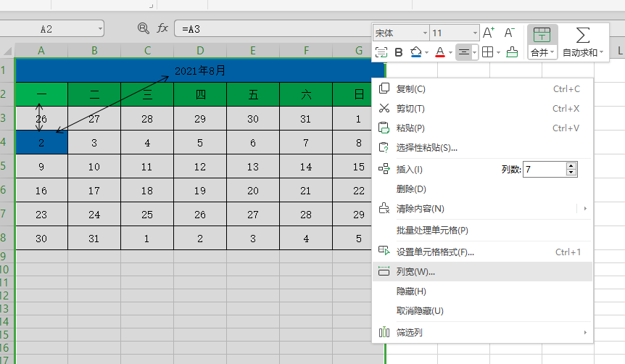
Task: Select column D header
Action: [x=200, y=51]
